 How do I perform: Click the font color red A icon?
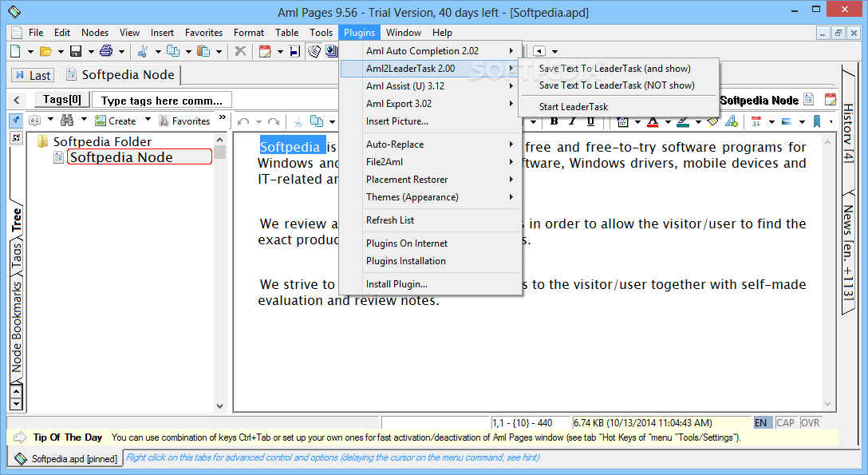tap(653, 121)
